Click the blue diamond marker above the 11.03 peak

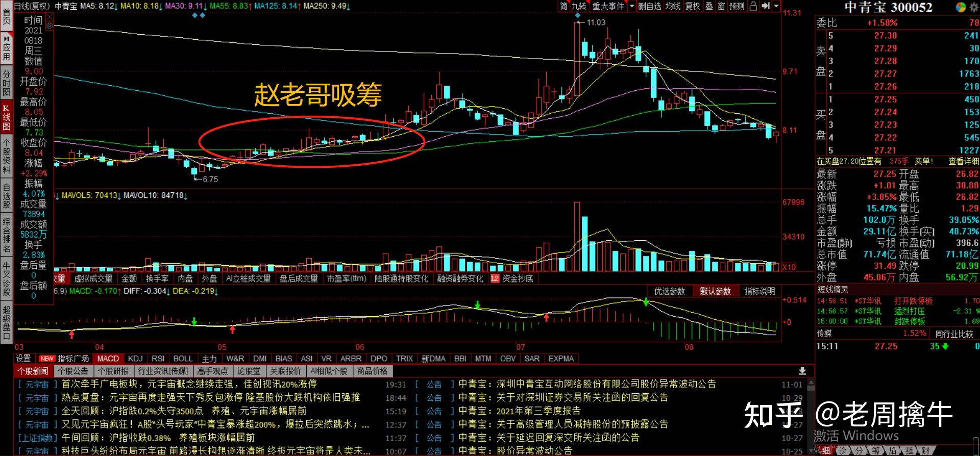point(578,15)
